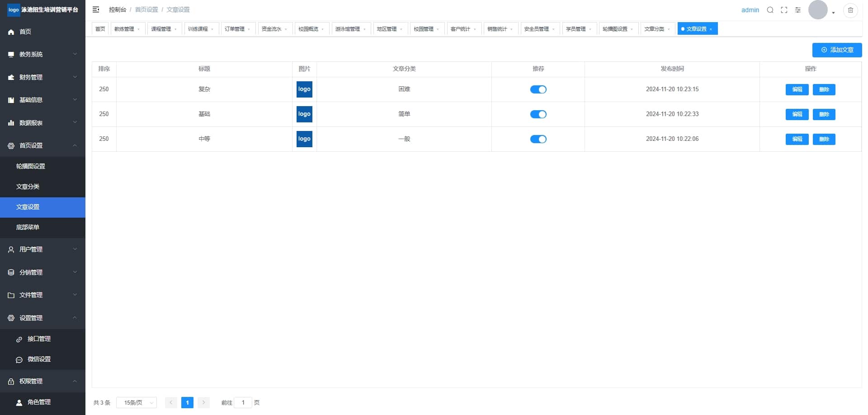Image resolution: width=868 pixels, height=415 pixels.
Task: Go to previous page arrow
Action: click(x=171, y=402)
